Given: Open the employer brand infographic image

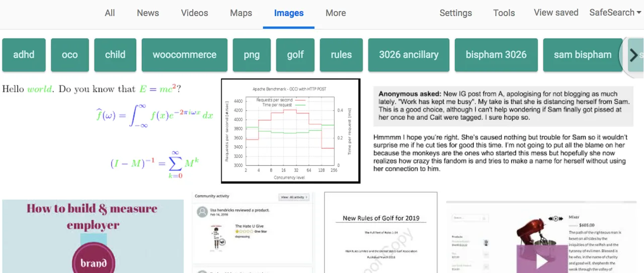Looking at the screenshot, I should click(93, 236).
